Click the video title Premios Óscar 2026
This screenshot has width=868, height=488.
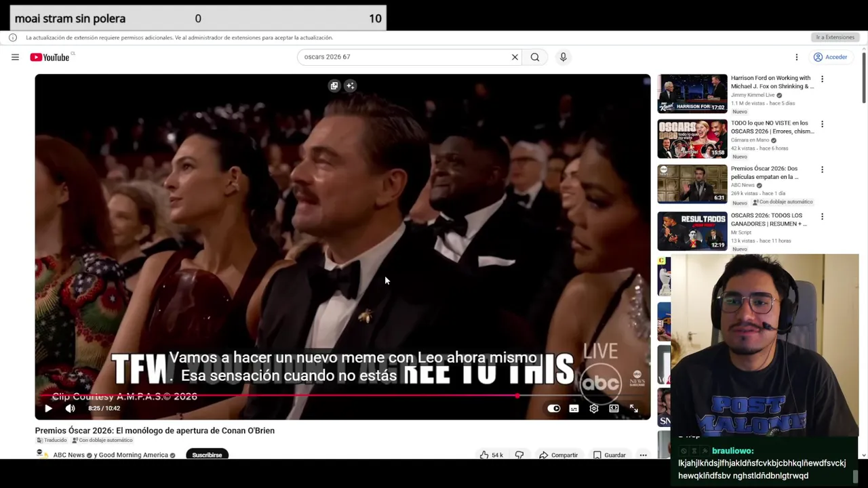[155, 430]
